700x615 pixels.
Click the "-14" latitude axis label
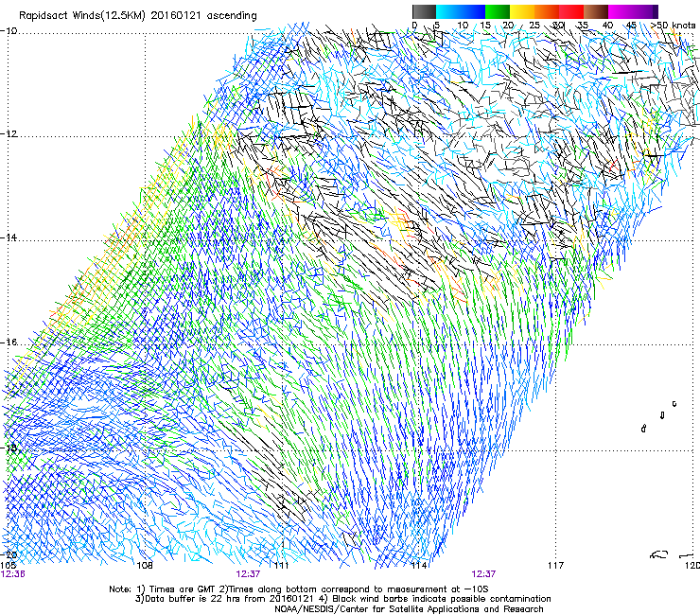(x=9, y=237)
